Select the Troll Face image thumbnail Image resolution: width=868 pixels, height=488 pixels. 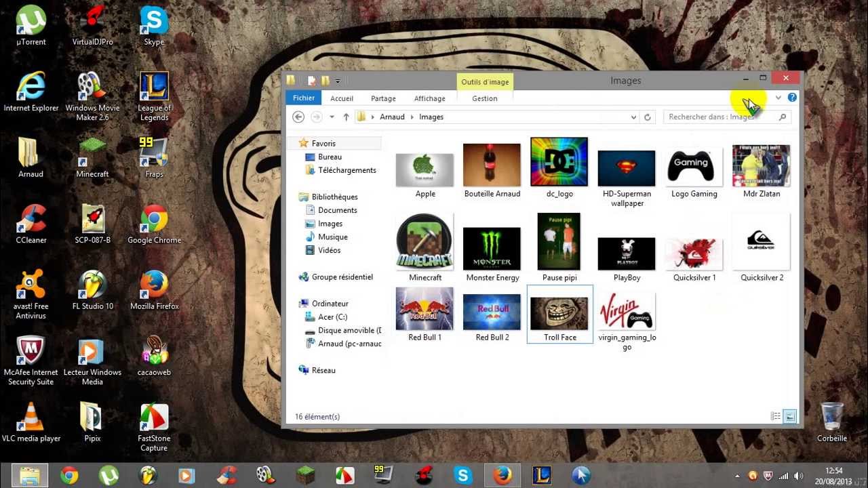[560, 314]
